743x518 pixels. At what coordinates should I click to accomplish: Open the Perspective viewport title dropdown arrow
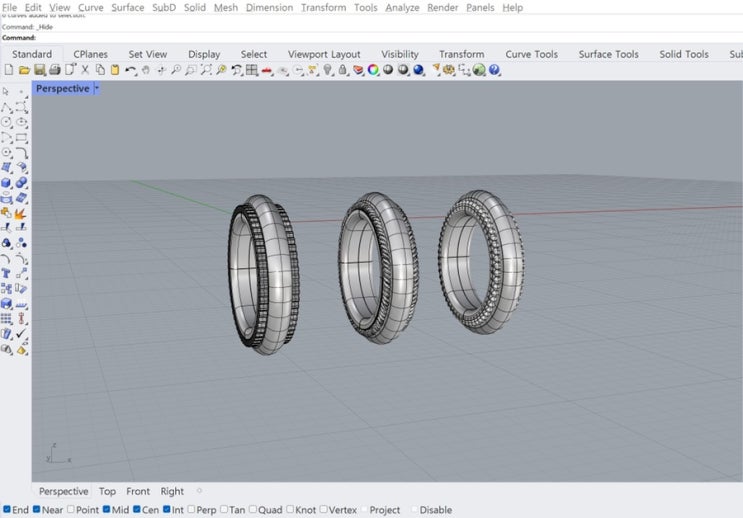[97, 88]
